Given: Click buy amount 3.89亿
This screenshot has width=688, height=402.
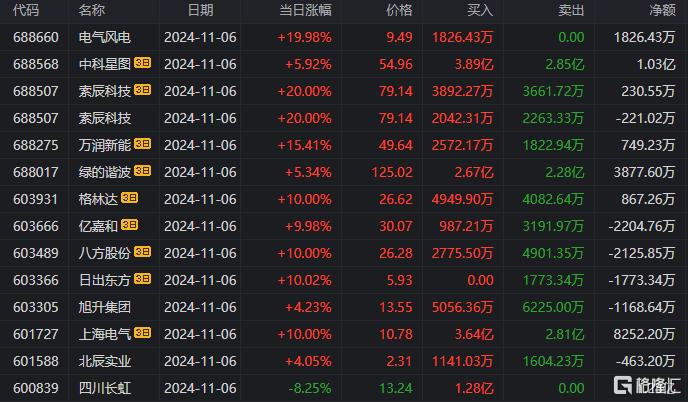Looking at the screenshot, I should [474, 65].
